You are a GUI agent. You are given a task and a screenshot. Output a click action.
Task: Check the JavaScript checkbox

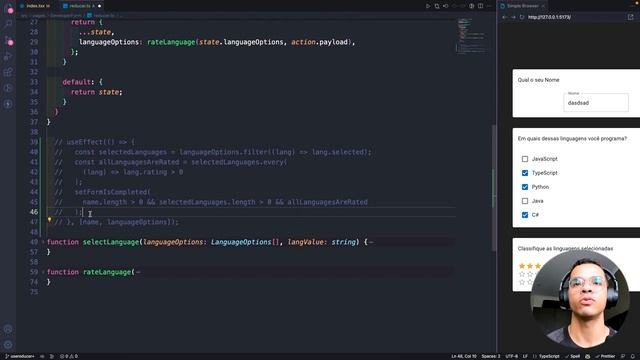(x=525, y=159)
